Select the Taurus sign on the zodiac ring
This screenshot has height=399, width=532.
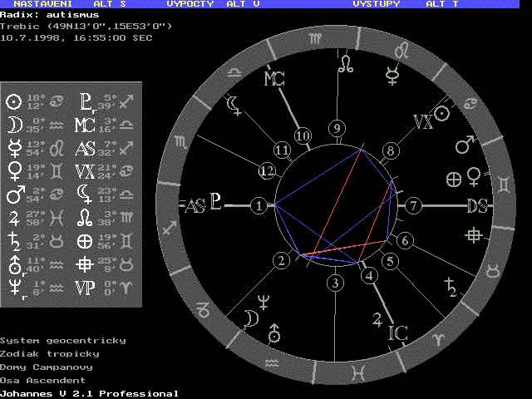pos(491,269)
